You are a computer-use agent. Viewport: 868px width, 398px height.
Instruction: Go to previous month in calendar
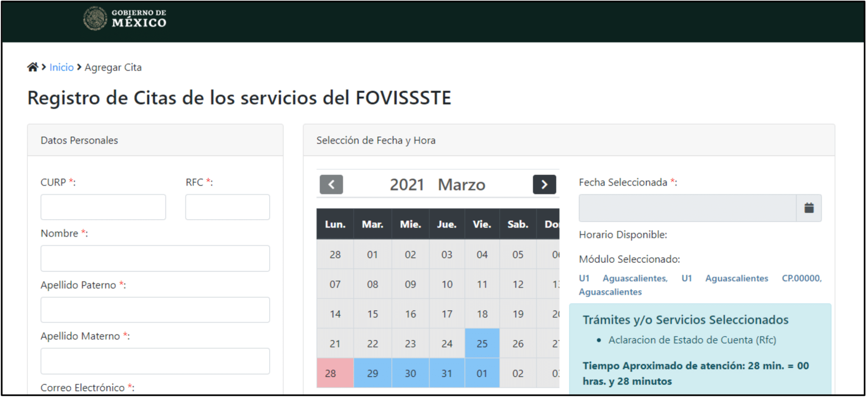331,184
